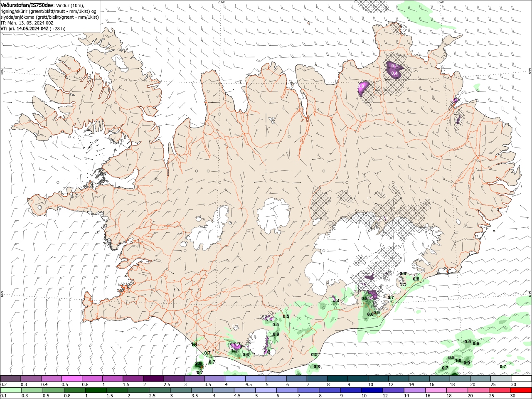Pick upper legend swatch between 12 and 14
Image resolution: width=532 pixels, height=399 pixels.
398,379
